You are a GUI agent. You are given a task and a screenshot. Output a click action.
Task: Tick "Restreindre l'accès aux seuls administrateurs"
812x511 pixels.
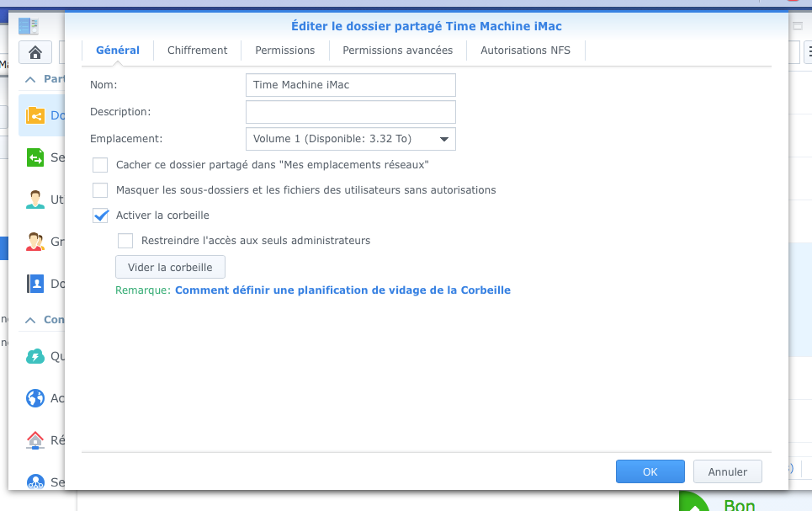pyautogui.click(x=125, y=241)
